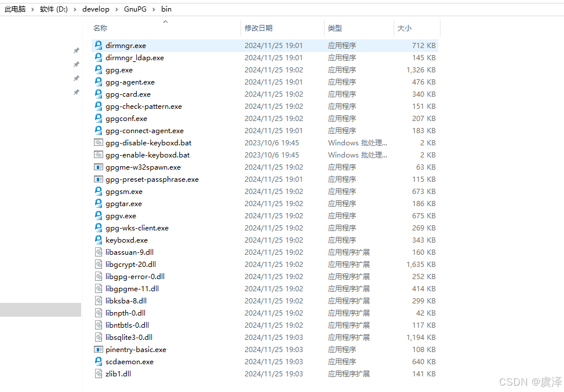
Task: Click the 1,635 KB size cell
Action: 421,265
